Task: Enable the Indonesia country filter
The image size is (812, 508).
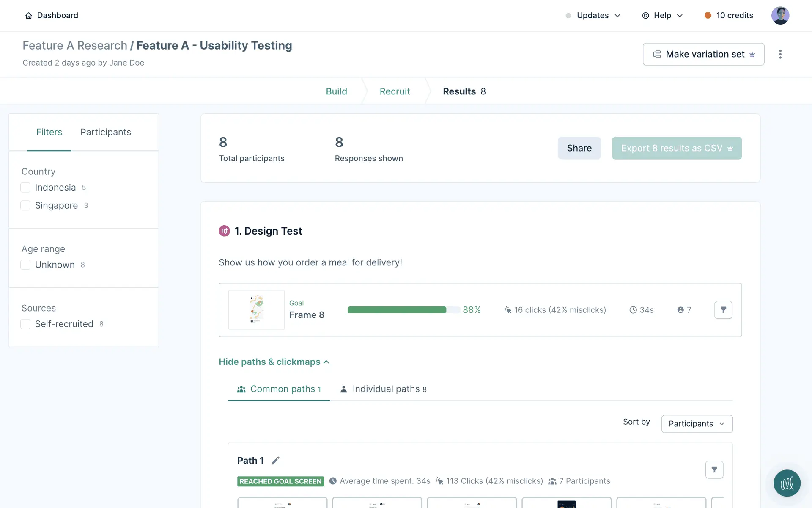Action: coord(25,188)
